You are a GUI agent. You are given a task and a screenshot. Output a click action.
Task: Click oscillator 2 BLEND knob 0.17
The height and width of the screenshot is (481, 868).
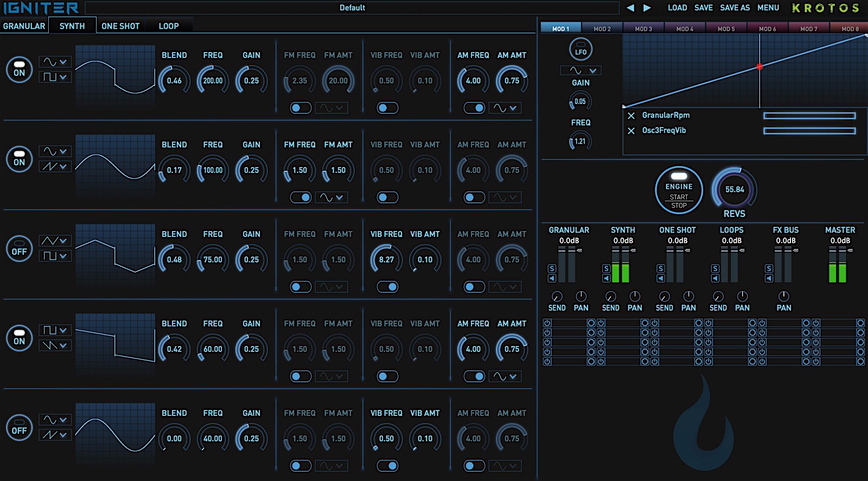(x=174, y=170)
